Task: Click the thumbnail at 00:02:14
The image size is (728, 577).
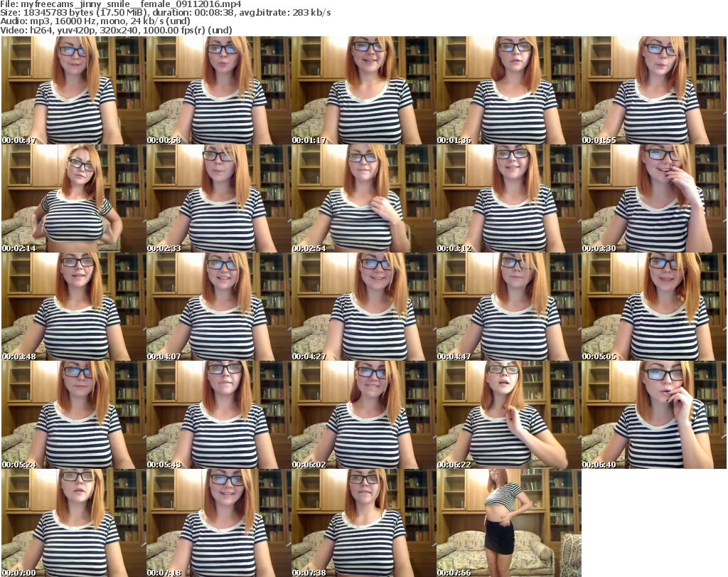Action: point(73,198)
